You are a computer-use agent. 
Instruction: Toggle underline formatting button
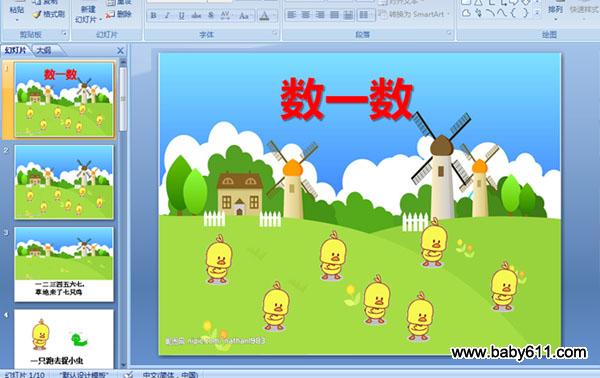coord(181,15)
